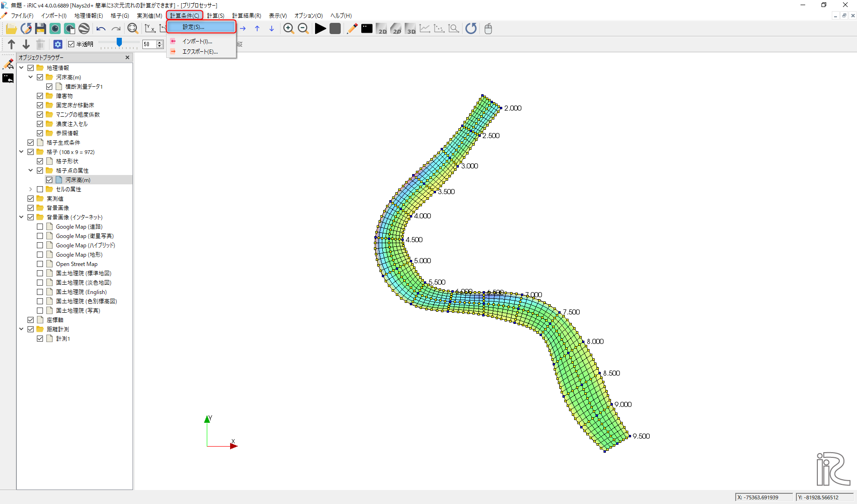Click the transparency slider handle
This screenshot has width=857, height=504.
(119, 42)
